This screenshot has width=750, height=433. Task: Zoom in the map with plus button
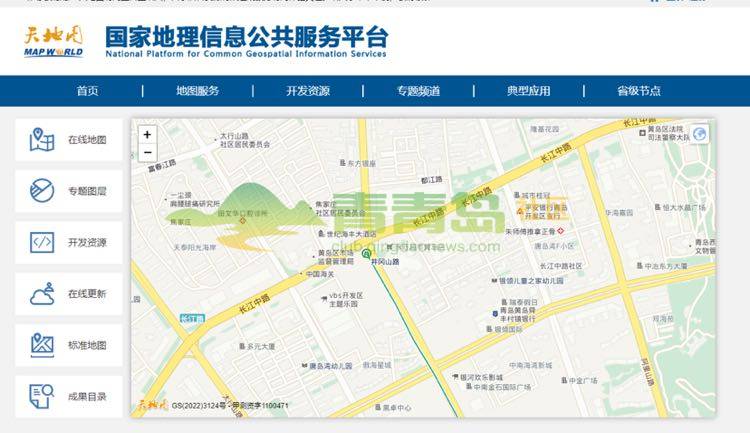[147, 135]
